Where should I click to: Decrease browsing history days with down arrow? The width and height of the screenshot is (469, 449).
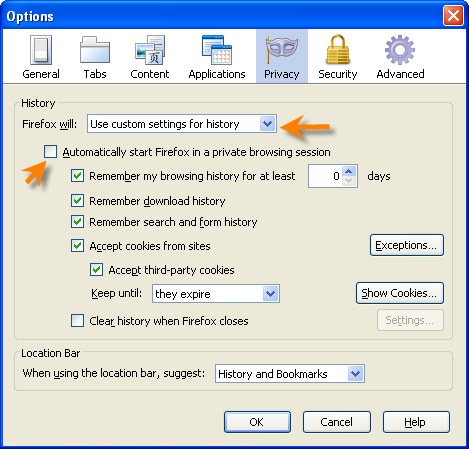click(349, 181)
